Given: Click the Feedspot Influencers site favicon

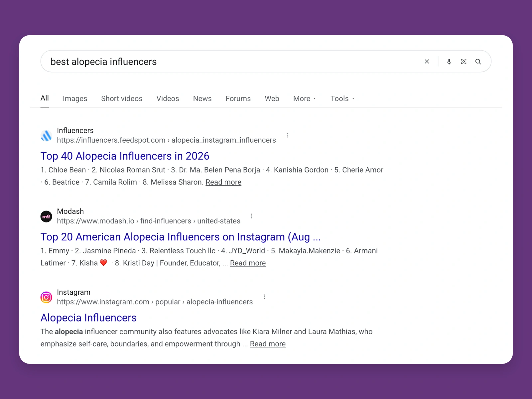Looking at the screenshot, I should [46, 135].
